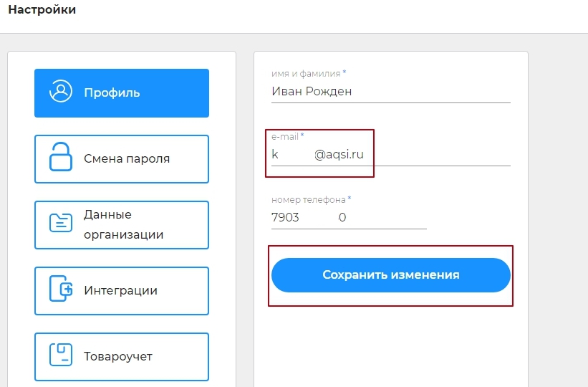Select the Интеграции menu item
Image resolution: width=588 pixels, height=387 pixels.
(x=122, y=291)
